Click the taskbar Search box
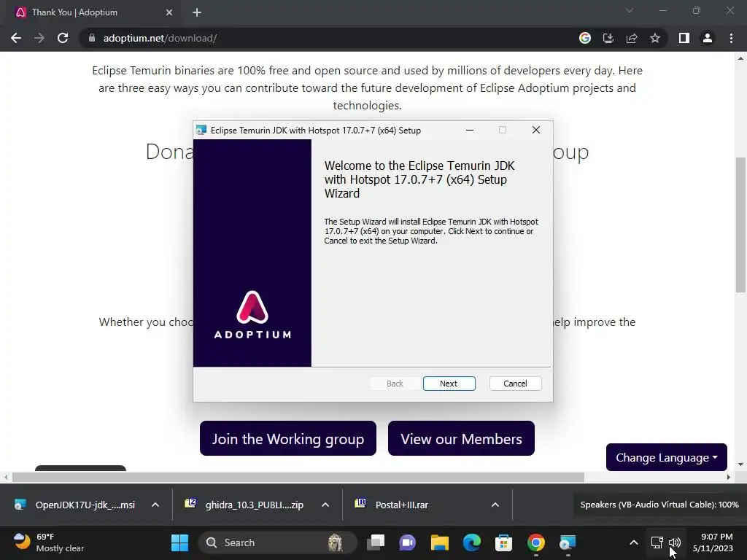Image resolution: width=747 pixels, height=560 pixels. pos(277,542)
